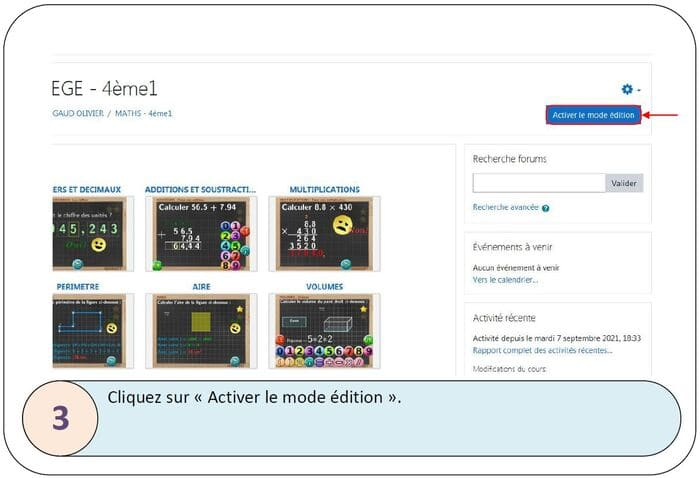This screenshot has height=478, width=700.
Task: Click the forum search input field
Action: click(x=539, y=183)
